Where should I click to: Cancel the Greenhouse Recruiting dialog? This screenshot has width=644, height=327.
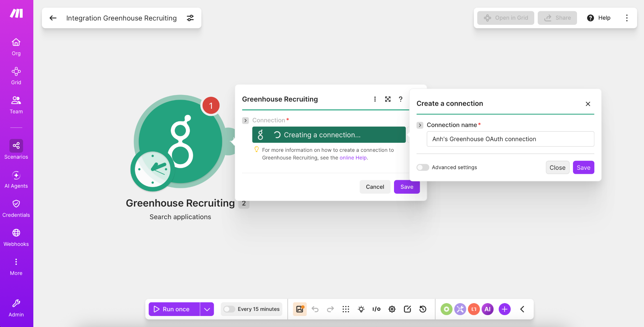(375, 187)
